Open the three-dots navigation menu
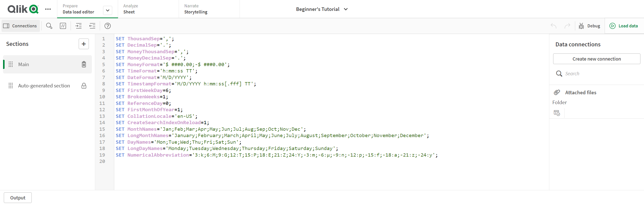This screenshot has width=644, height=205. coord(48,9)
